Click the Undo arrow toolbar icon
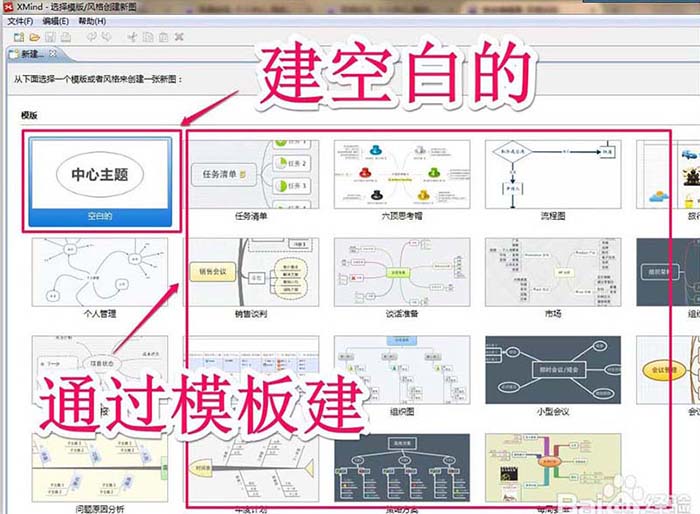700x514 pixels. click(x=92, y=37)
